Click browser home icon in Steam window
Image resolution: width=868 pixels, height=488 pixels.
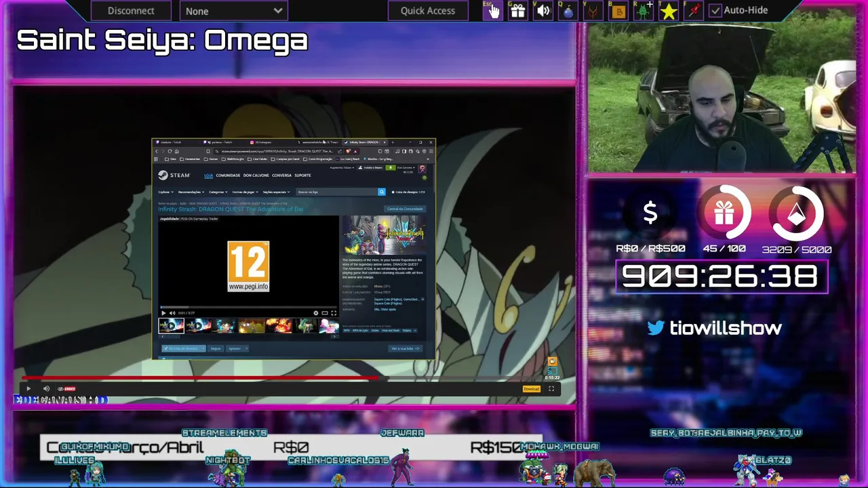coord(177,151)
